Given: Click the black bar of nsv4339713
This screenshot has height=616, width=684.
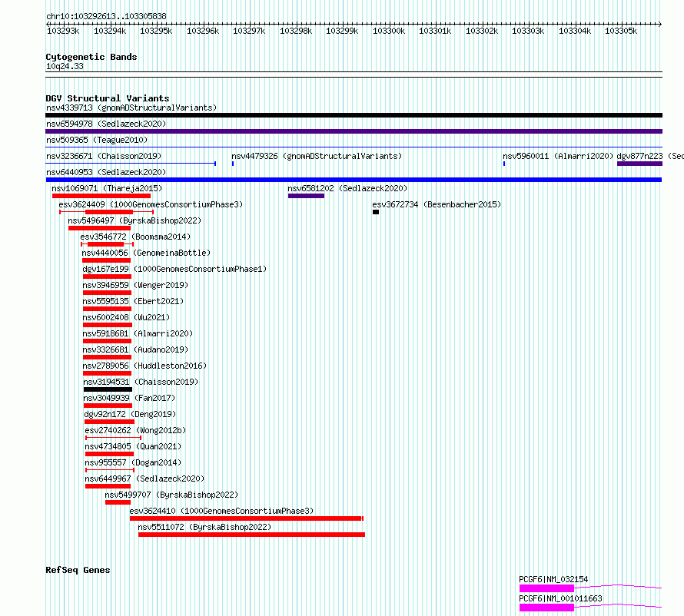Looking at the screenshot, I should point(354,115).
